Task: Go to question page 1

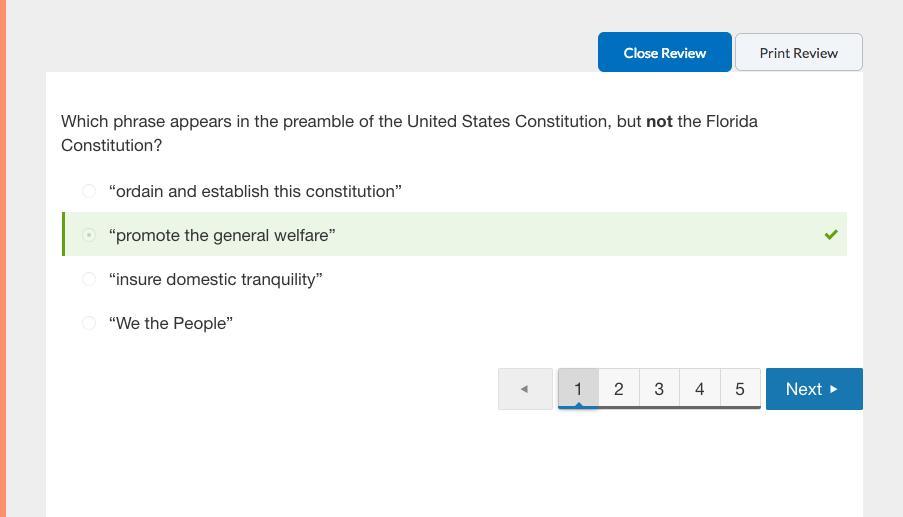Action: pyautogui.click(x=578, y=389)
